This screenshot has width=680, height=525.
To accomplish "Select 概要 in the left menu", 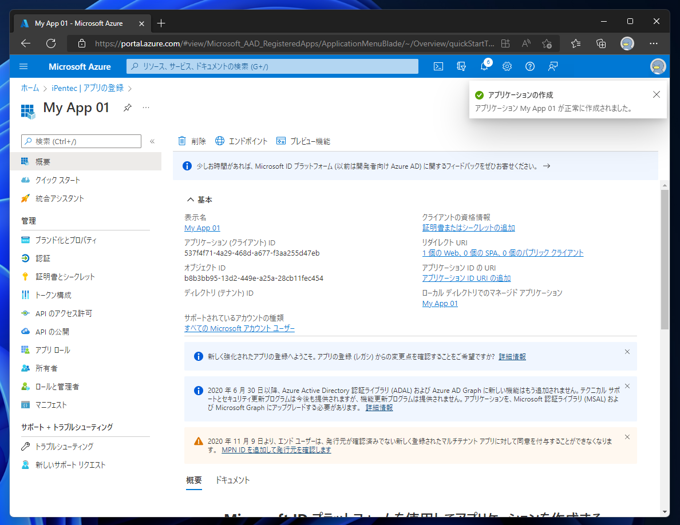I will 86,161.
